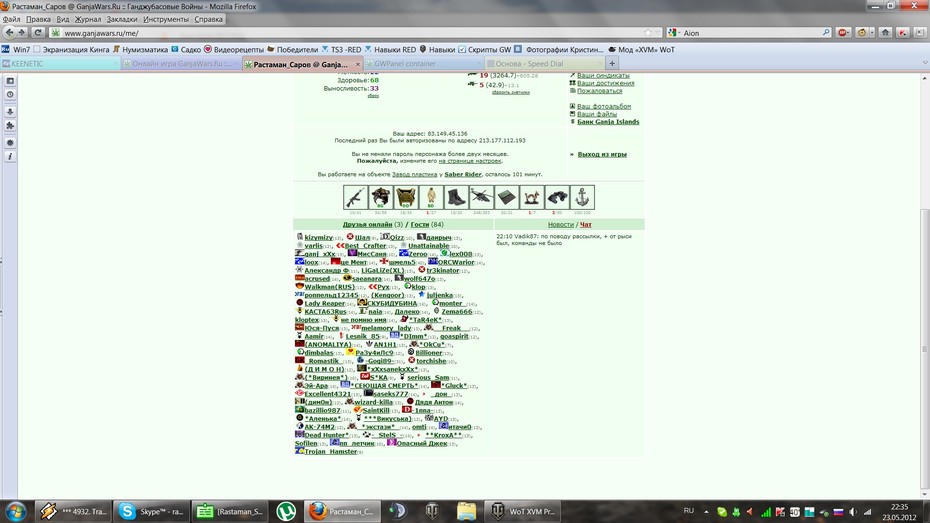Switch to the Гости list link

419,224
